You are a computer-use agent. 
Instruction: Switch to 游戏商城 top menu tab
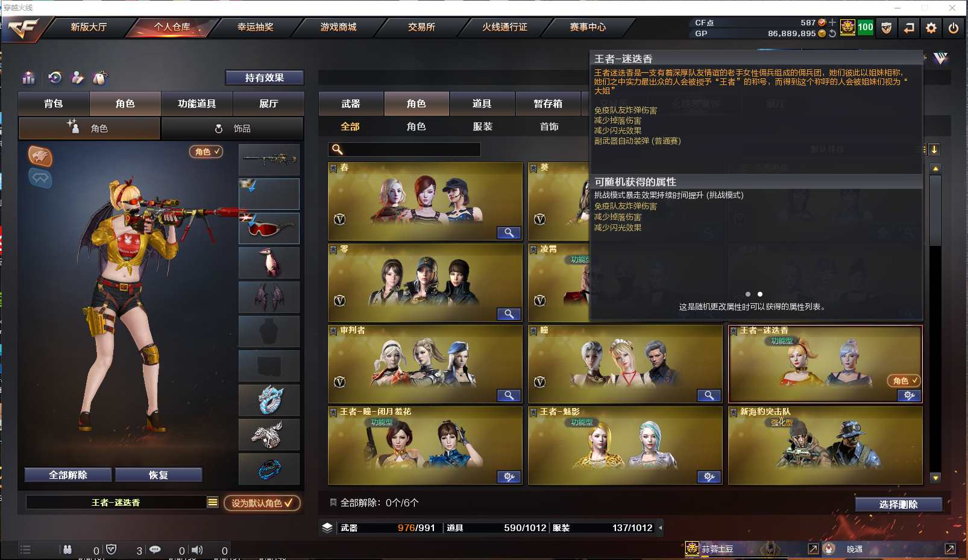pyautogui.click(x=338, y=27)
